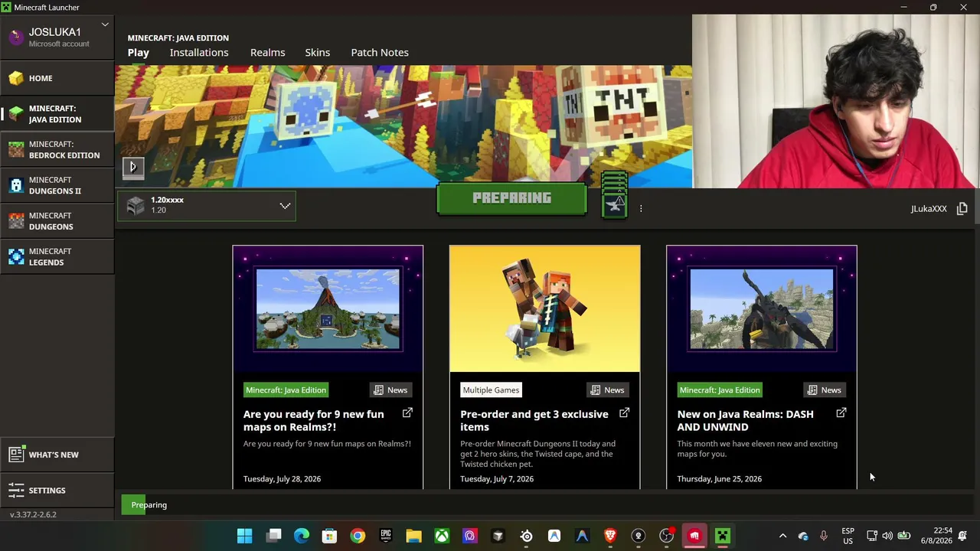Image resolution: width=980 pixels, height=551 pixels.
Task: Click the Minecraft: Java Edition tag on Realms maps card
Action: [286, 390]
